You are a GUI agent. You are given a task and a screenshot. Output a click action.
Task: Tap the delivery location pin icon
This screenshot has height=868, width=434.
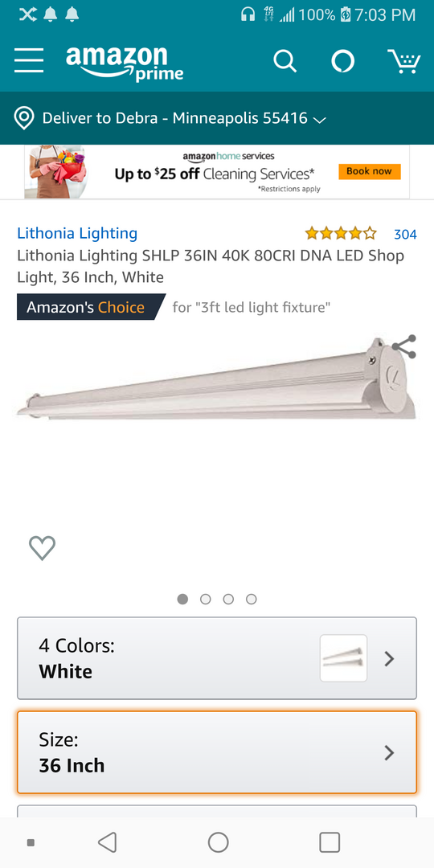[23, 118]
